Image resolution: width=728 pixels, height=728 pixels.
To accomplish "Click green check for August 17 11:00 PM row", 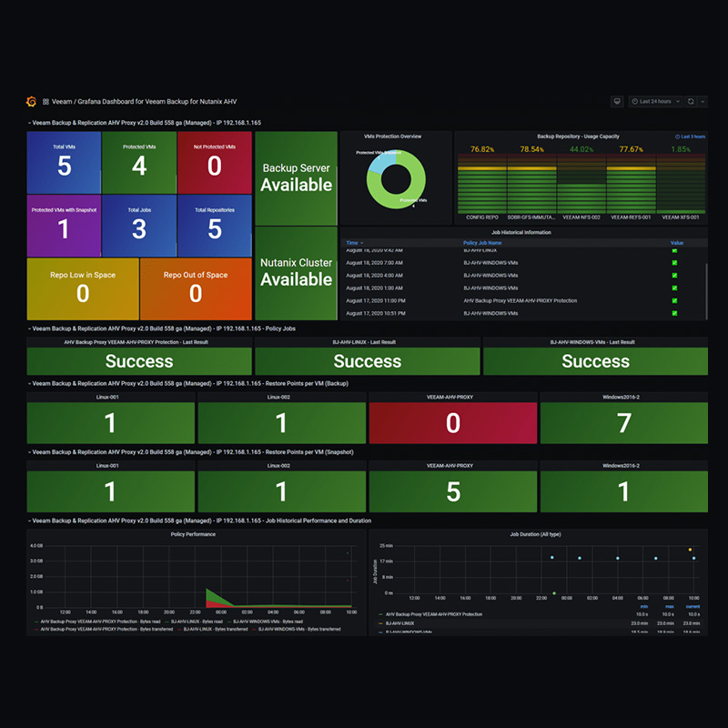I will coord(674,300).
